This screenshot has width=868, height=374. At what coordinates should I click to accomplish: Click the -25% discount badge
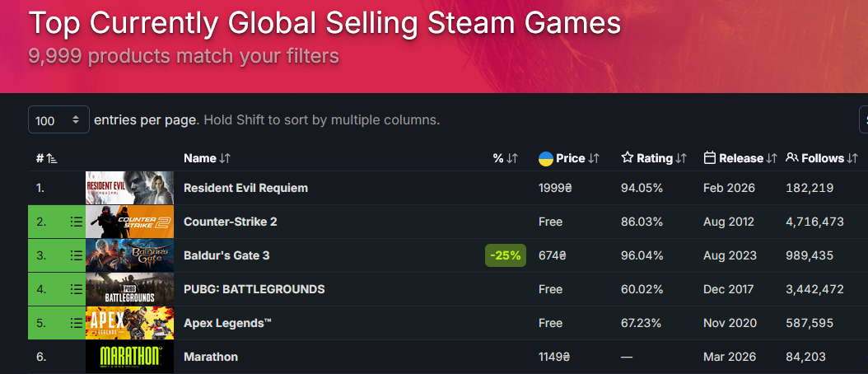pos(506,255)
